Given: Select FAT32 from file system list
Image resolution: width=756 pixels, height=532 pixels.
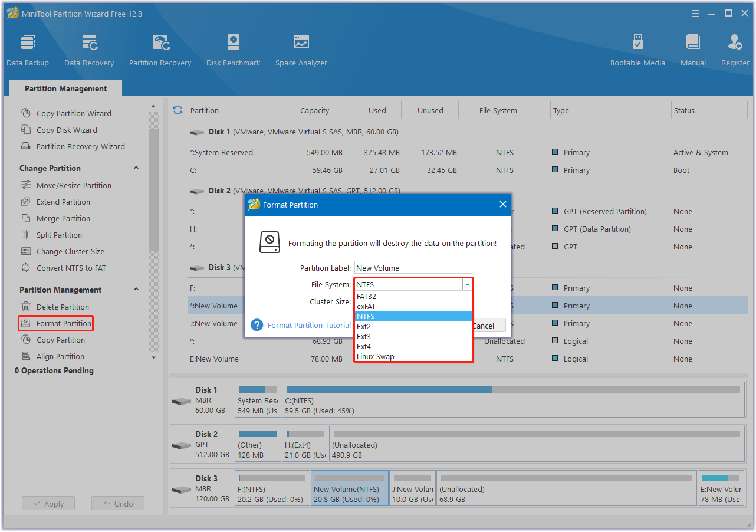Looking at the screenshot, I should (413, 297).
